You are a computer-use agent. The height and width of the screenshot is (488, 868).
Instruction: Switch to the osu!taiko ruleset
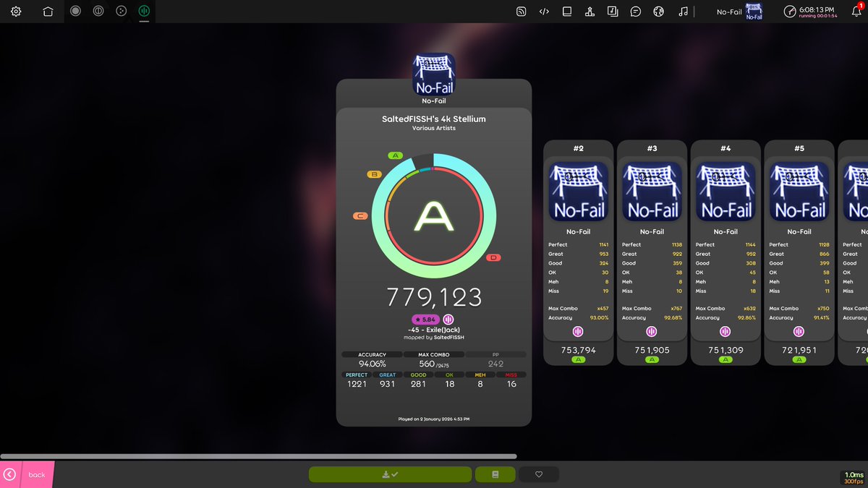click(98, 11)
